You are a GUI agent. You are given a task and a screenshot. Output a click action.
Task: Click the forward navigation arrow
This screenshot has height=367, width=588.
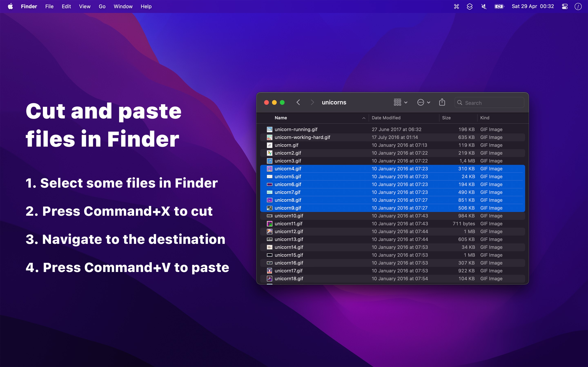[312, 102]
